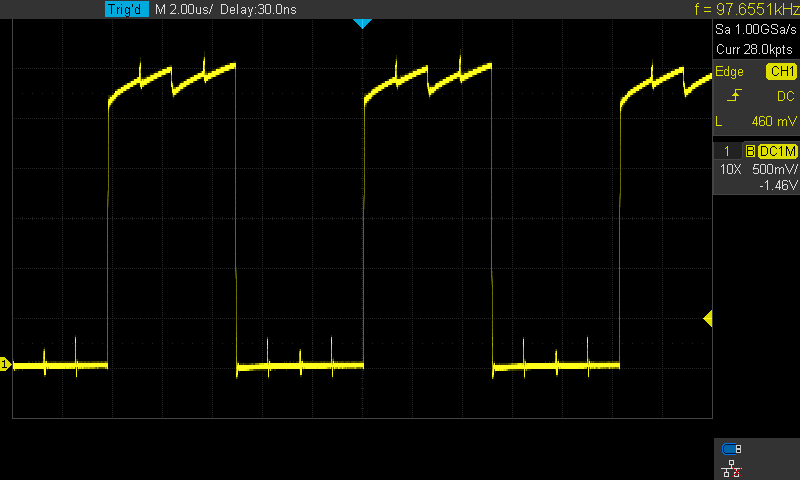Click the disconnected LAN network icon
The width and height of the screenshot is (800, 480).
point(730,467)
